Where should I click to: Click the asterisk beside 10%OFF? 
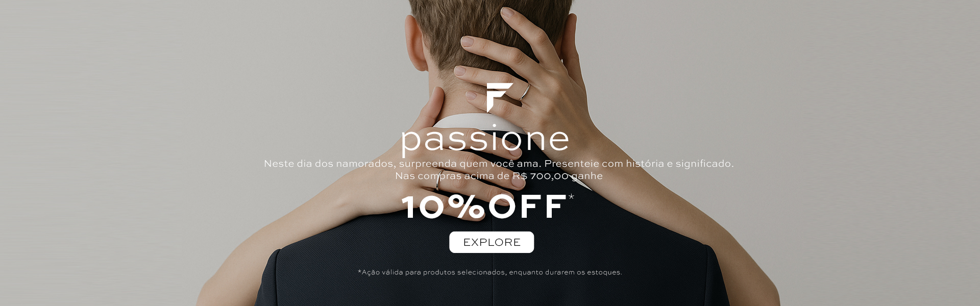tap(571, 197)
